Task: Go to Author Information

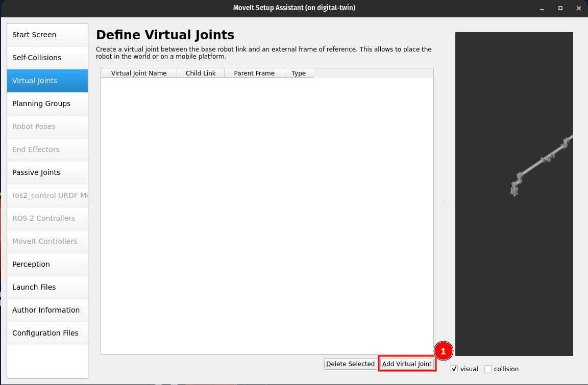Action: click(47, 310)
